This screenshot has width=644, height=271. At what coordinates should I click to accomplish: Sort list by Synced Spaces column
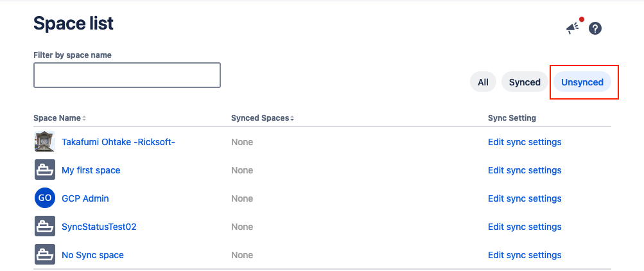tap(263, 118)
